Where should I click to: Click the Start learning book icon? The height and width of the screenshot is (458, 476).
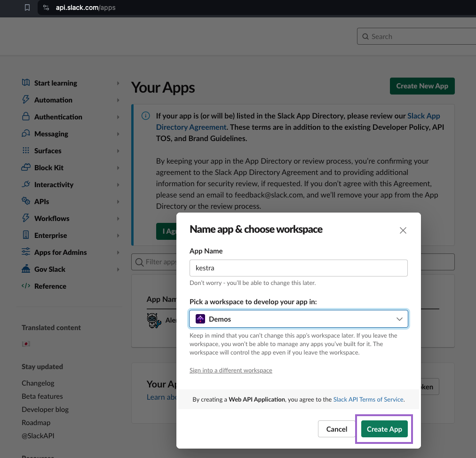tap(26, 83)
